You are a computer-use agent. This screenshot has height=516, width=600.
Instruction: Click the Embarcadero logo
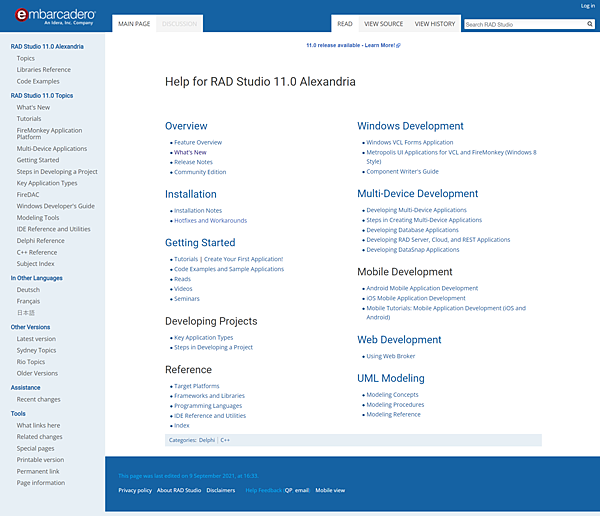point(55,16)
